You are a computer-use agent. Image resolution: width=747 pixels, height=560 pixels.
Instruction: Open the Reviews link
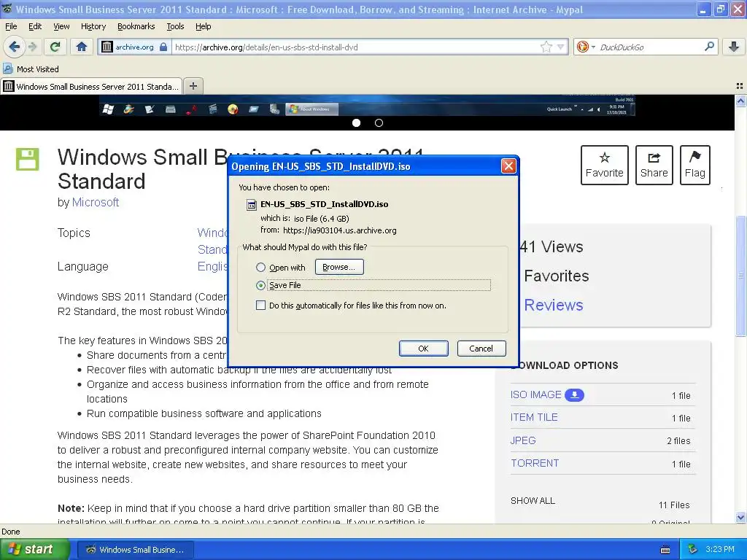553,305
